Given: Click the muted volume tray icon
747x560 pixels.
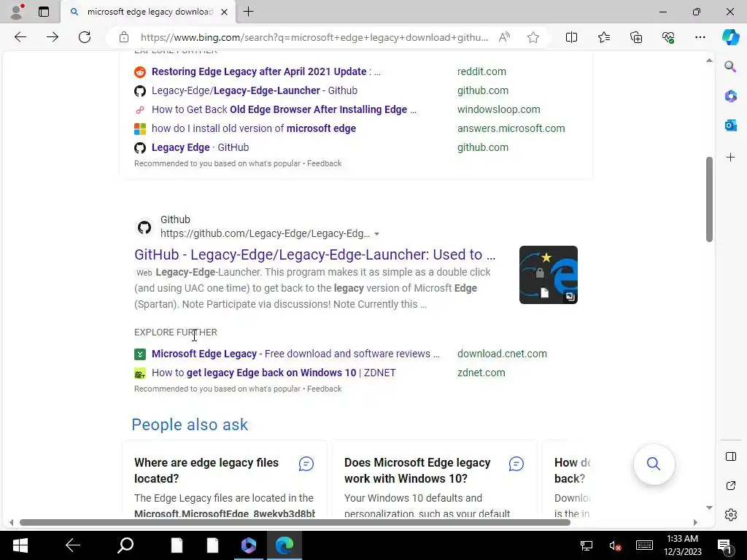Looking at the screenshot, I should click(x=615, y=545).
